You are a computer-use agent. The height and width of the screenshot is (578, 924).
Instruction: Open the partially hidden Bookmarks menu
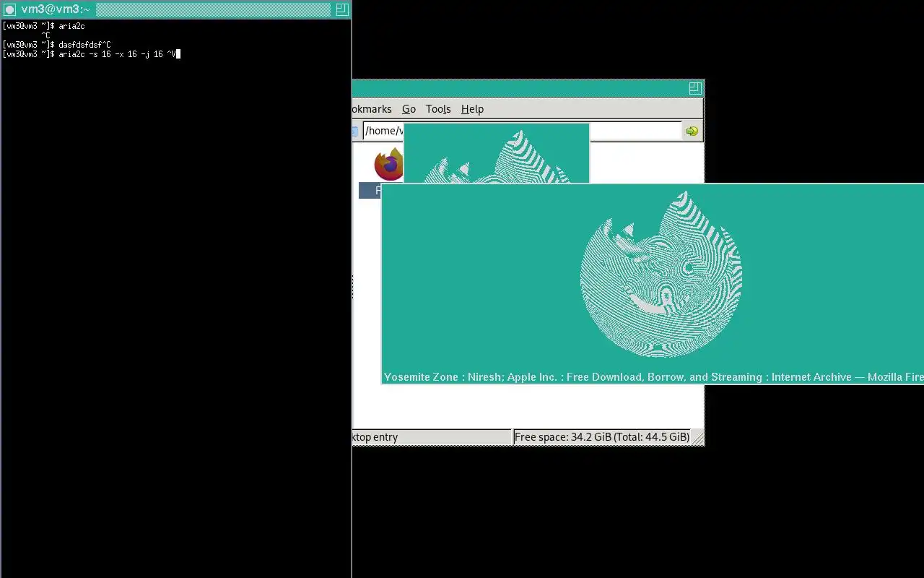tap(372, 109)
